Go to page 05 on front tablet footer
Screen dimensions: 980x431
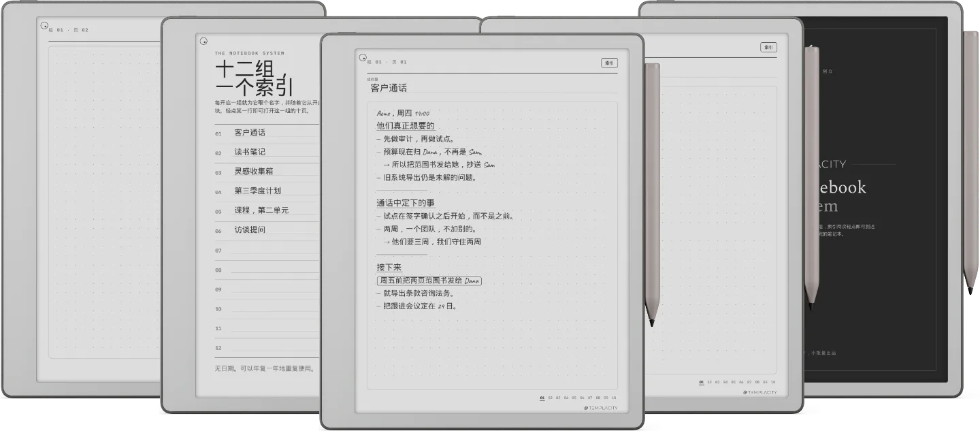[x=574, y=397]
